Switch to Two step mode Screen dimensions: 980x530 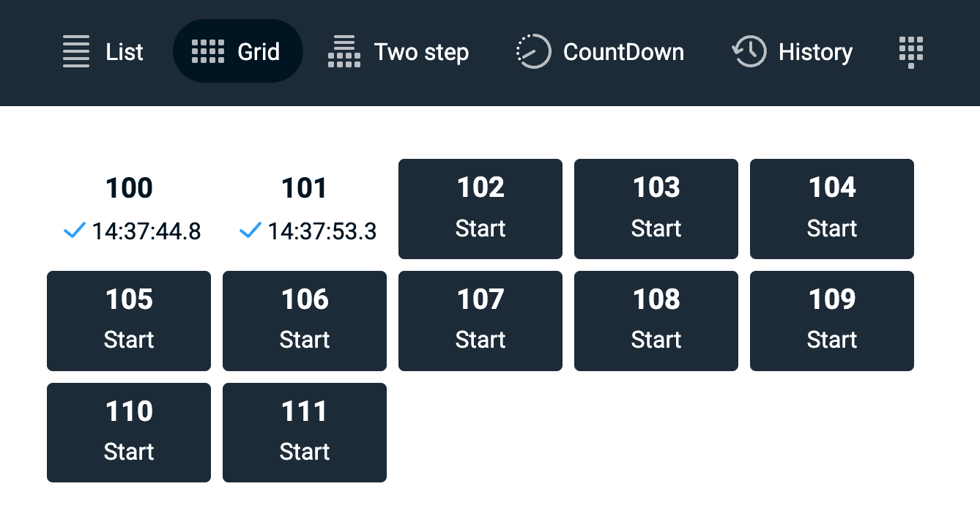399,52
